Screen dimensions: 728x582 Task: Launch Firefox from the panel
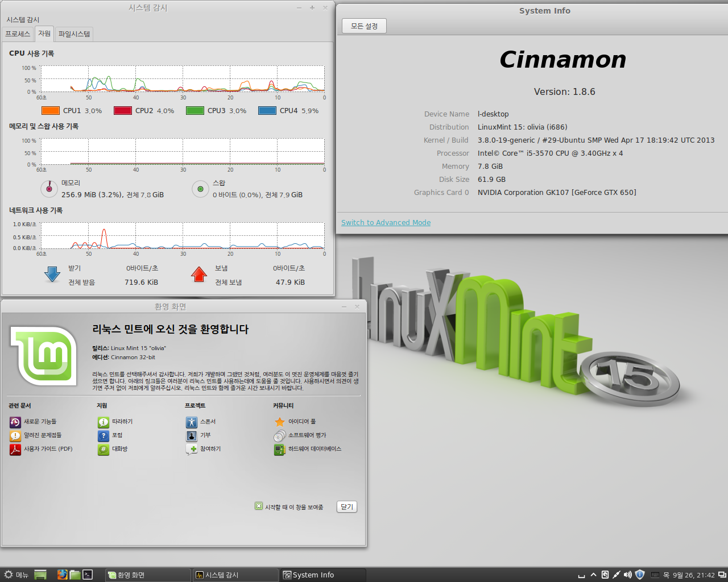pyautogui.click(x=62, y=575)
